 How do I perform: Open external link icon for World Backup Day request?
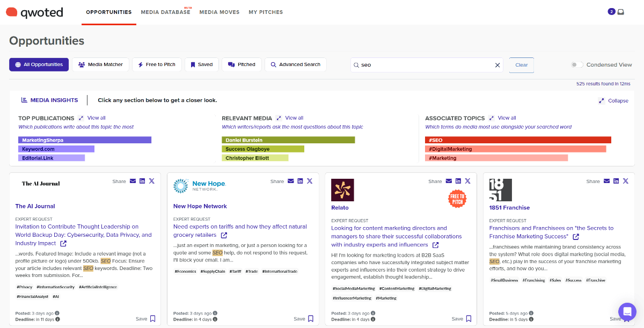point(63,243)
